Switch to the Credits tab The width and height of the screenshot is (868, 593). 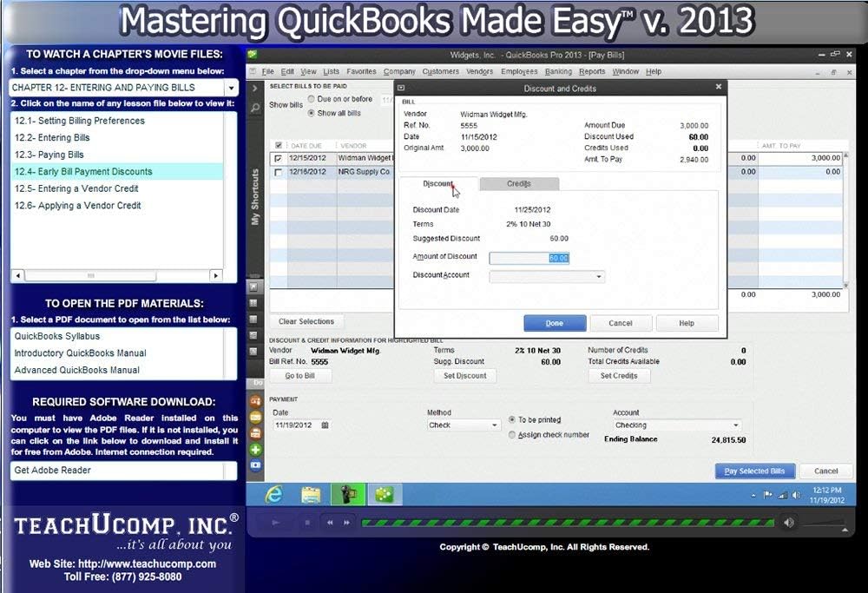click(x=519, y=184)
